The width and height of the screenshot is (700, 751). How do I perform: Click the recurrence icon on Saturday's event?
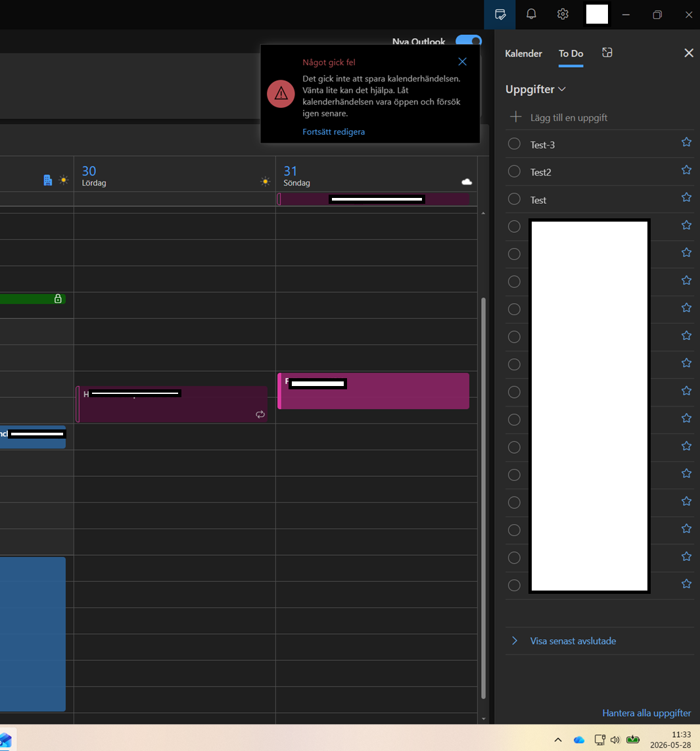point(260,414)
